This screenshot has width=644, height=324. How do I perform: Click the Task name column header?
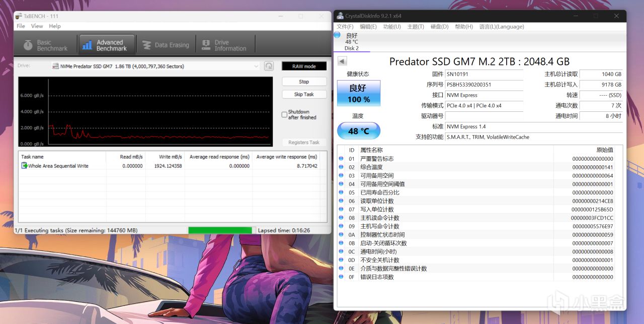coord(62,157)
